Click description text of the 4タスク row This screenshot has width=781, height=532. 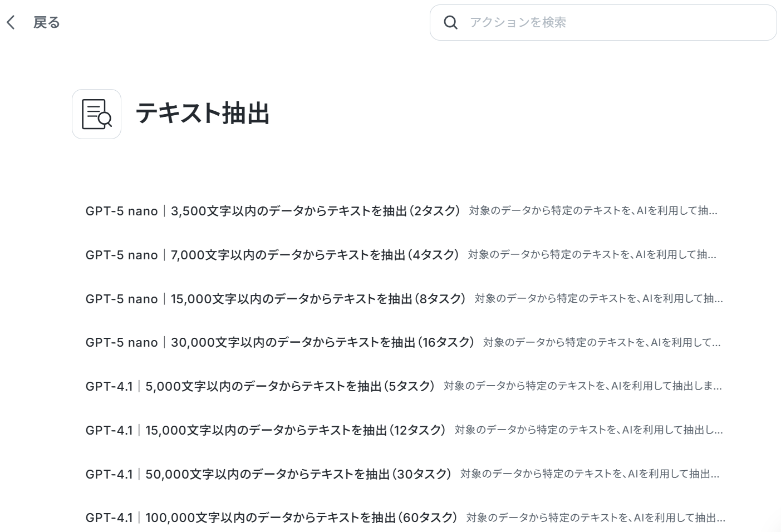coord(592,255)
